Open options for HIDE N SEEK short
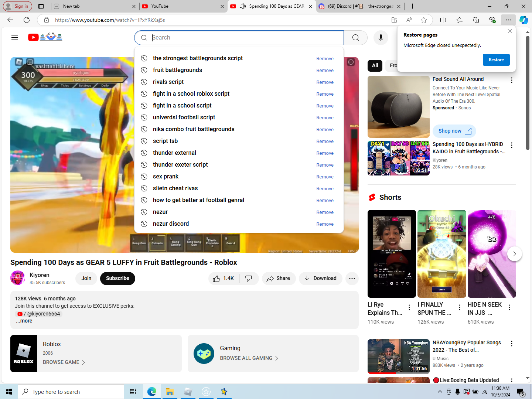The image size is (532, 399). click(x=509, y=307)
